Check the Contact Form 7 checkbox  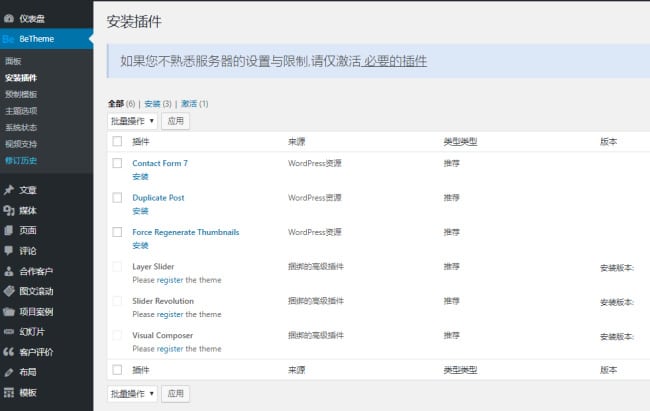pos(117,163)
